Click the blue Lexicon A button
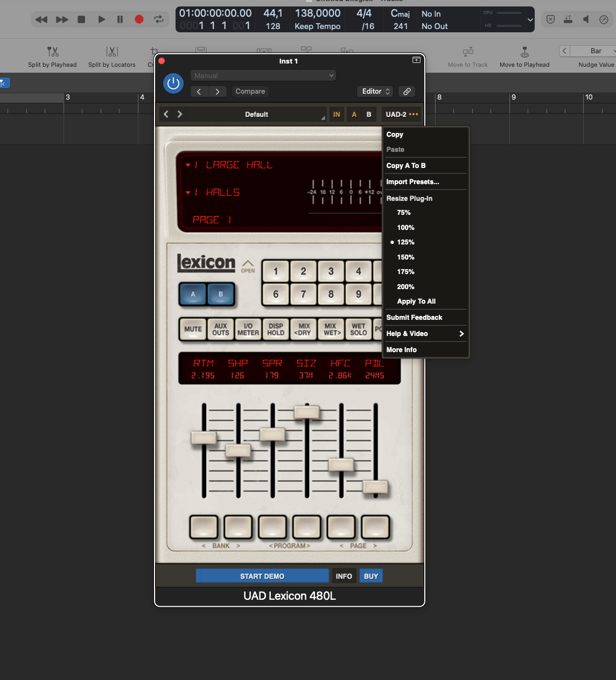 click(193, 295)
